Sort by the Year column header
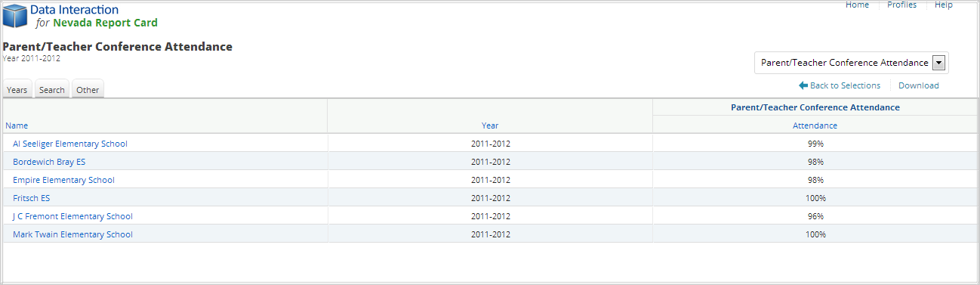Viewport: 980px width, 285px height. point(490,125)
